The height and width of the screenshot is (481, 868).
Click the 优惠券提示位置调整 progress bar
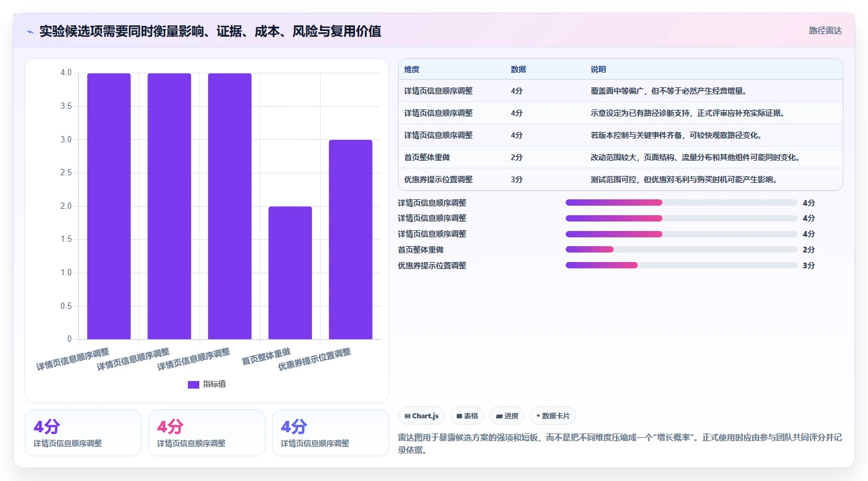point(681,265)
